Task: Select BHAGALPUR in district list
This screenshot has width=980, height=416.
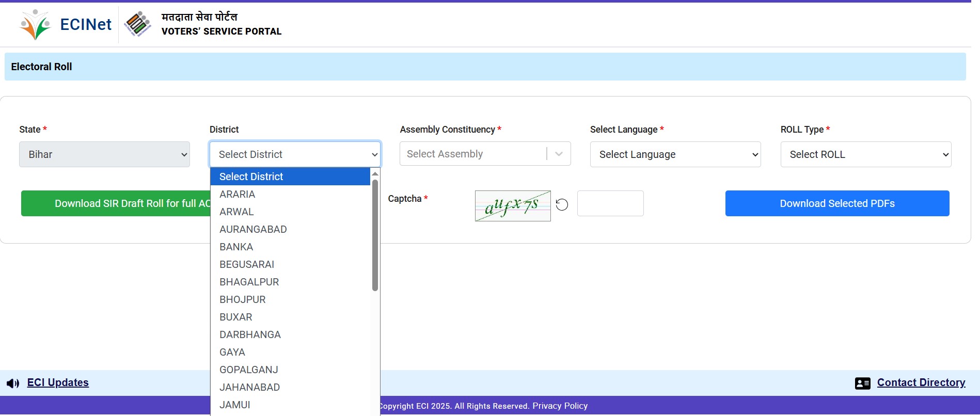Action: point(249,282)
